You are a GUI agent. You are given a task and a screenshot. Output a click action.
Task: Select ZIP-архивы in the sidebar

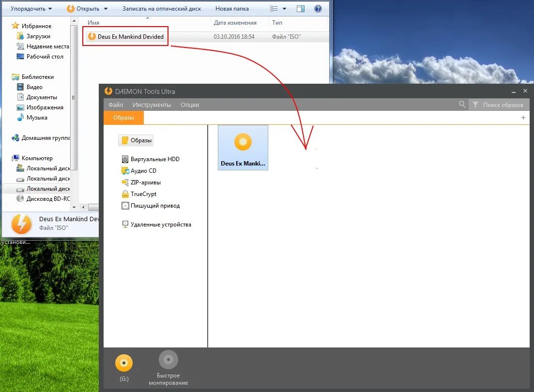point(141,182)
